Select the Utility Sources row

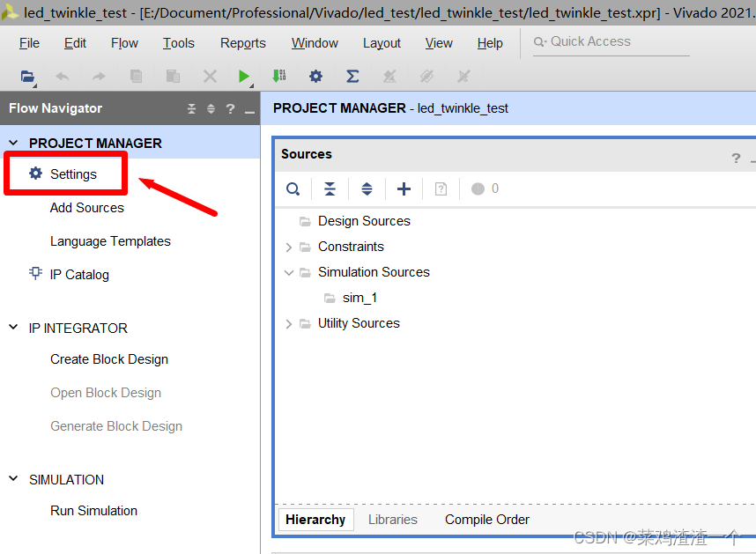click(359, 323)
